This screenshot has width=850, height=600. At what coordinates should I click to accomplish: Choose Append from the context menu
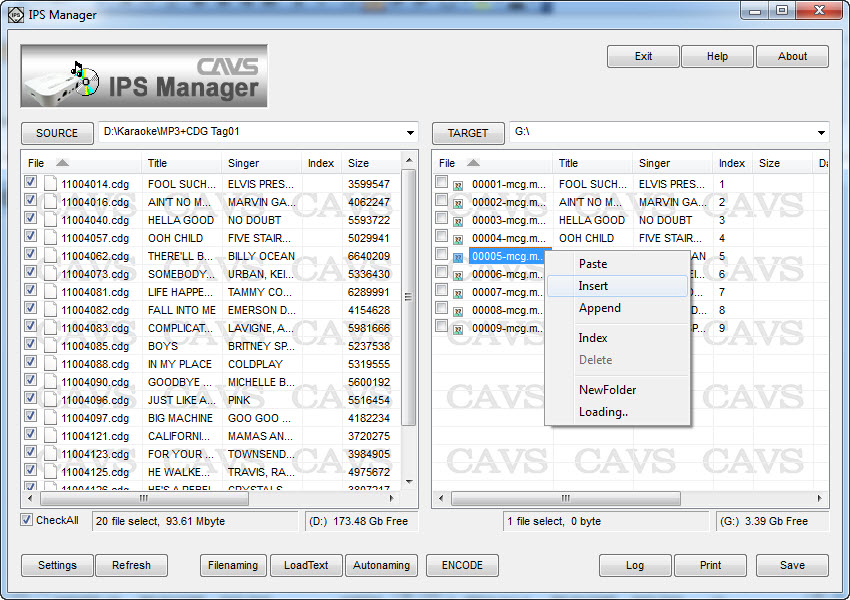pyautogui.click(x=599, y=308)
